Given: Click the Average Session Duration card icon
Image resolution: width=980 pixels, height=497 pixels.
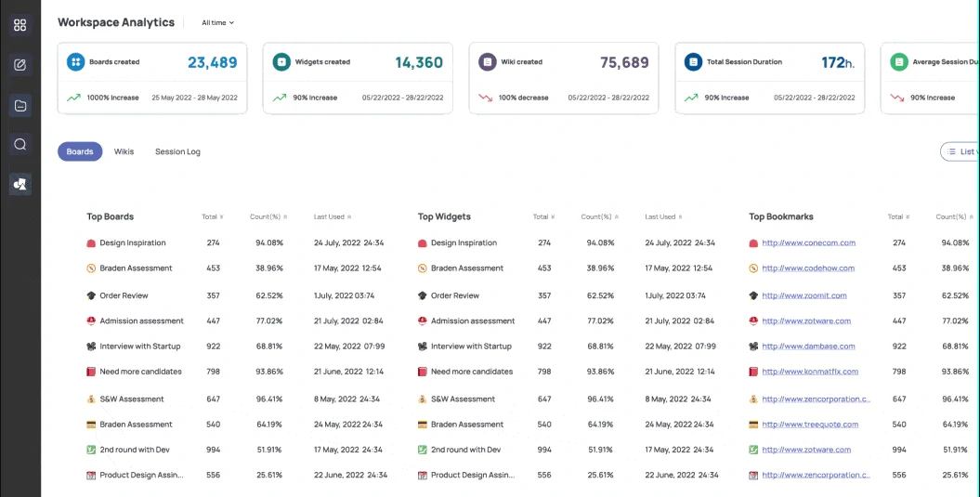Looking at the screenshot, I should coord(899,62).
